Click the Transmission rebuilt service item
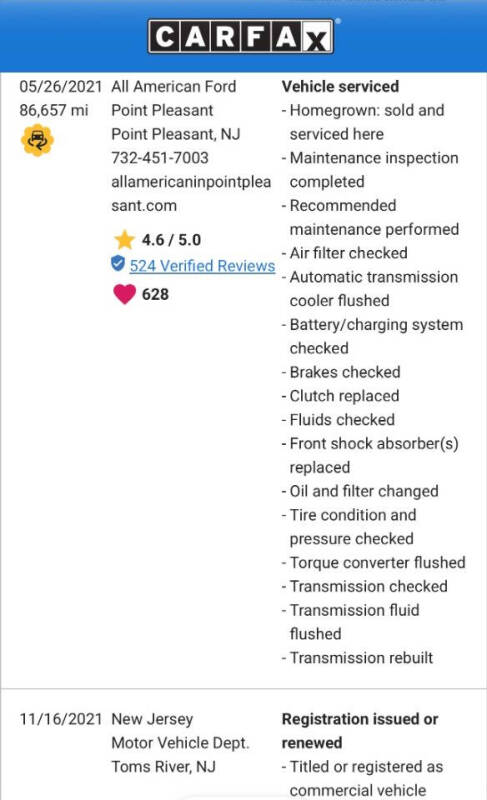Image resolution: width=487 pixels, height=800 pixels. (361, 658)
